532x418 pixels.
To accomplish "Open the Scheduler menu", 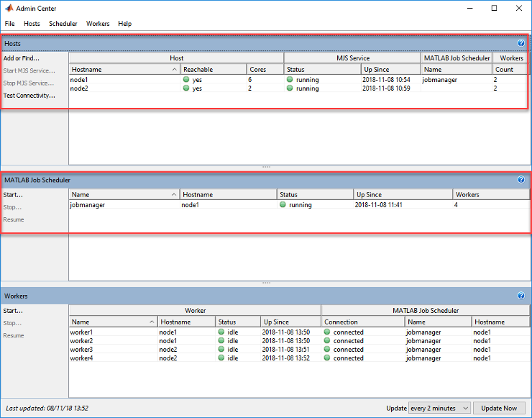I will pos(63,24).
